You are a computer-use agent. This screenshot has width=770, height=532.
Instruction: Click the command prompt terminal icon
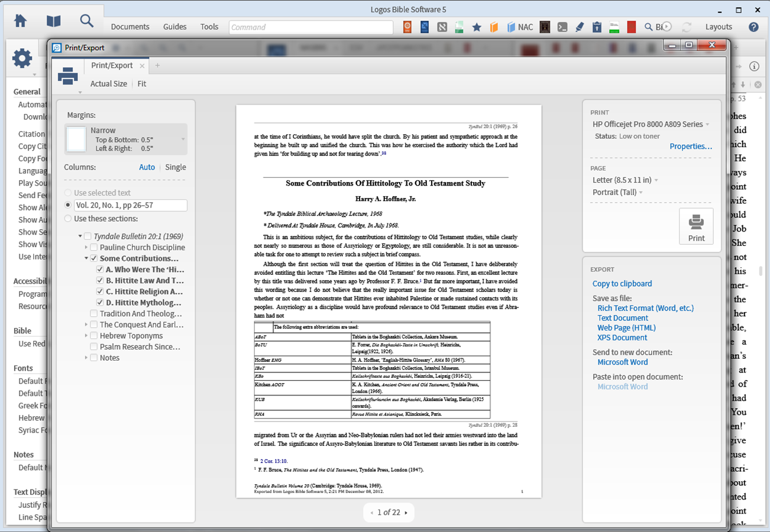click(x=563, y=27)
